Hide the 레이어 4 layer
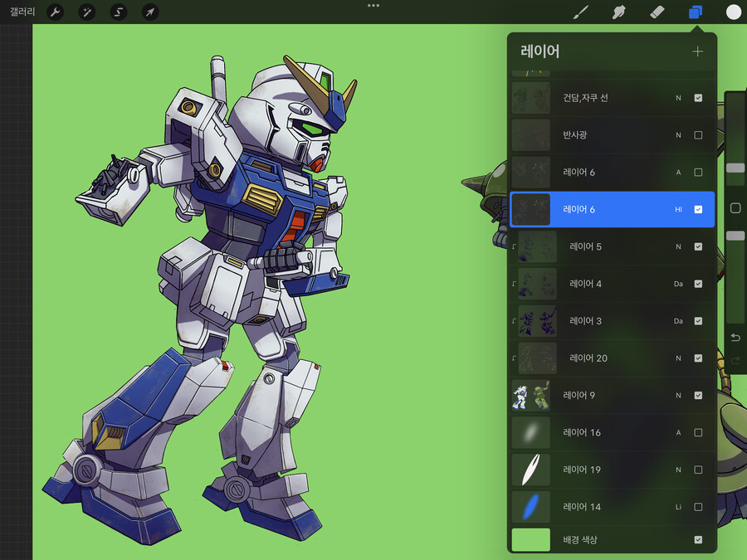The height and width of the screenshot is (560, 747). tap(698, 284)
